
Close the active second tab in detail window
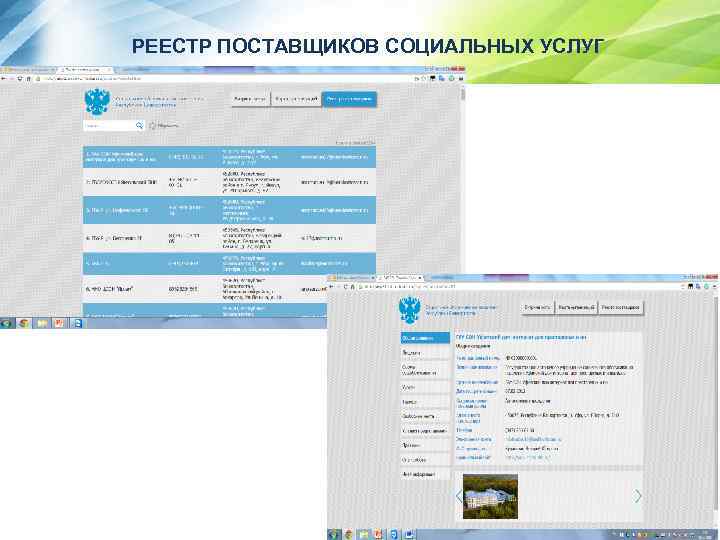(420, 278)
